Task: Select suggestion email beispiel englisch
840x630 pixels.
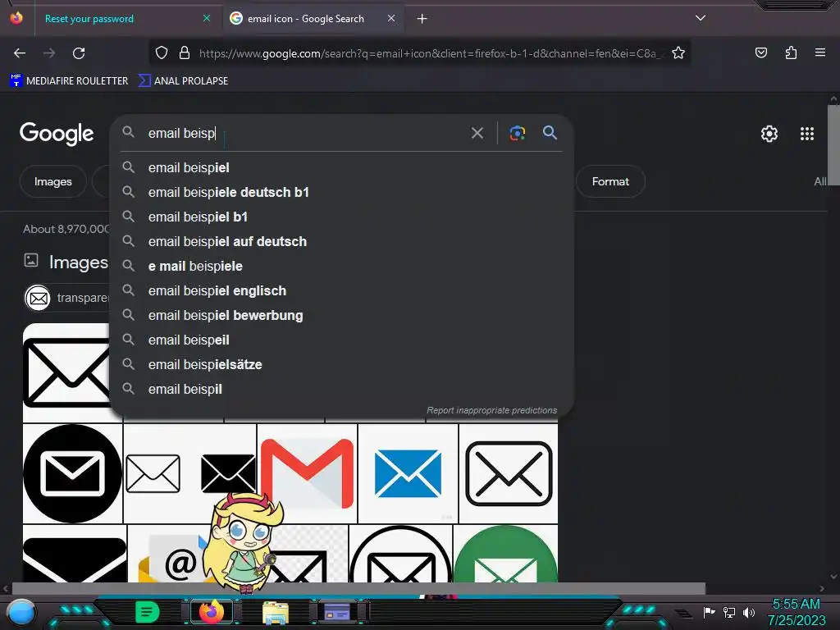Action: (x=340, y=291)
